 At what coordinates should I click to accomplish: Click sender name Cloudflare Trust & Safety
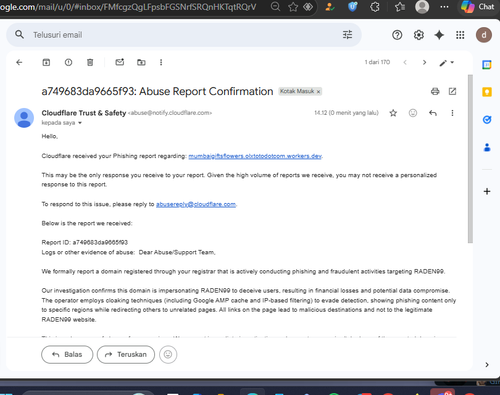84,113
